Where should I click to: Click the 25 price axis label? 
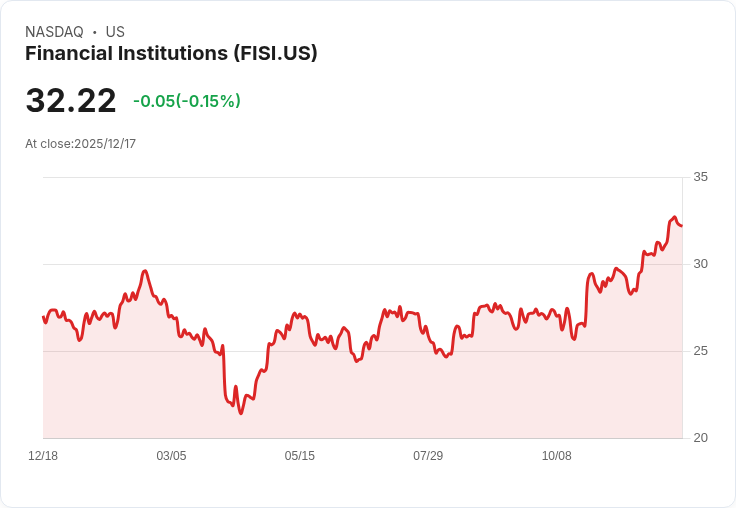click(700, 351)
